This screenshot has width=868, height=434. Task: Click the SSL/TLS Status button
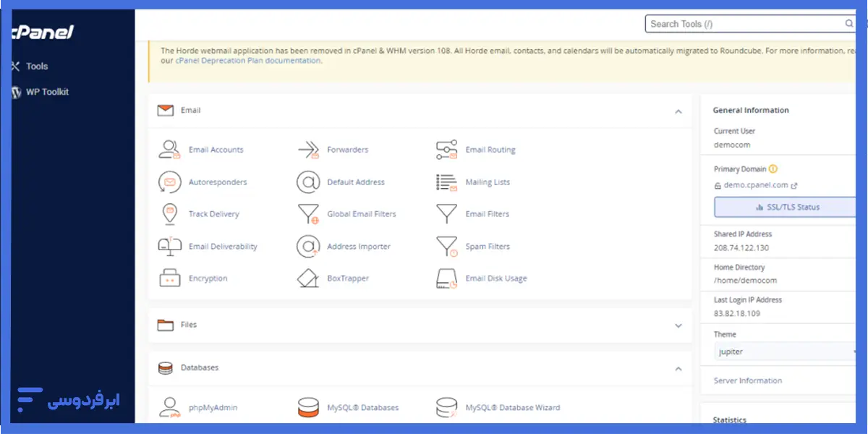click(x=786, y=207)
